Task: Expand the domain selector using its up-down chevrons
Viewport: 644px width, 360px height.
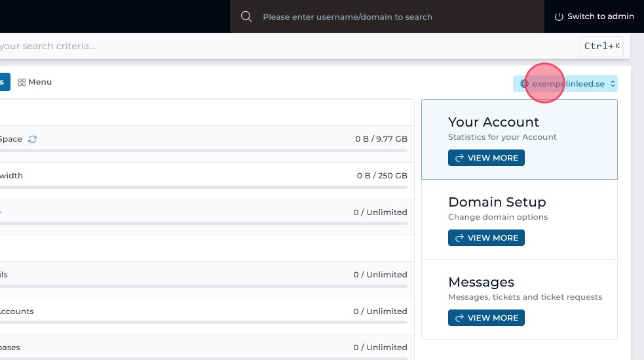Action: tap(613, 84)
